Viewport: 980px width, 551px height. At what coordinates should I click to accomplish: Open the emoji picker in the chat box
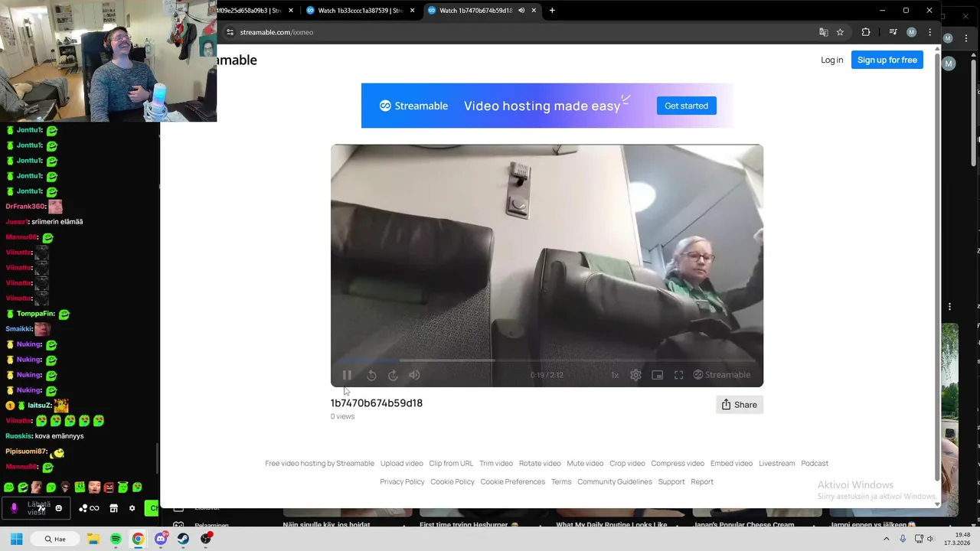[x=58, y=508]
